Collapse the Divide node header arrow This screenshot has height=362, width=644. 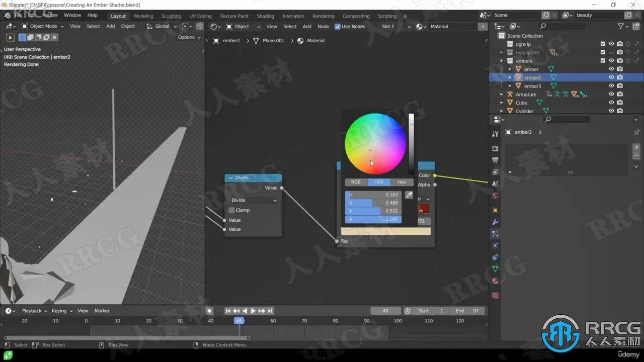click(231, 177)
